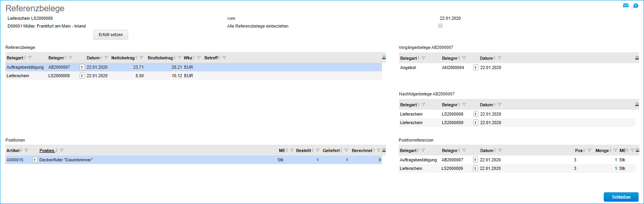This screenshot has height=204, width=644.
Task: Click table settings icon in Vorgängerbelege header
Action: [x=637, y=58]
